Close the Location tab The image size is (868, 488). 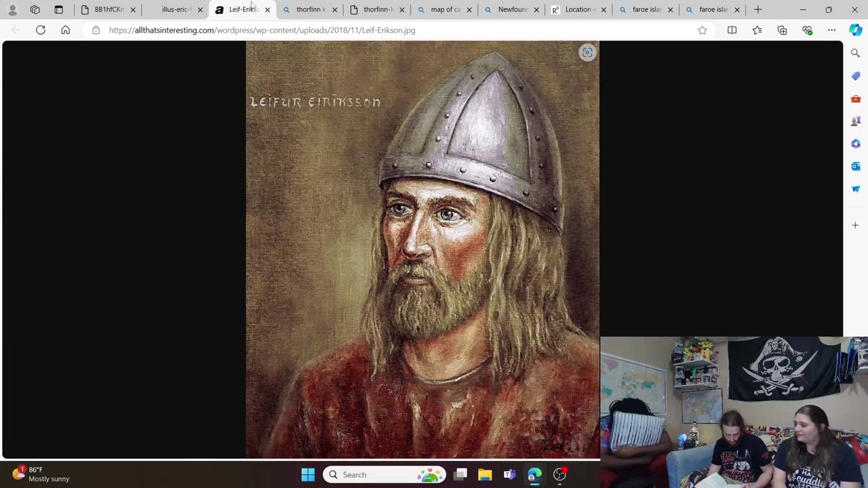pos(604,9)
